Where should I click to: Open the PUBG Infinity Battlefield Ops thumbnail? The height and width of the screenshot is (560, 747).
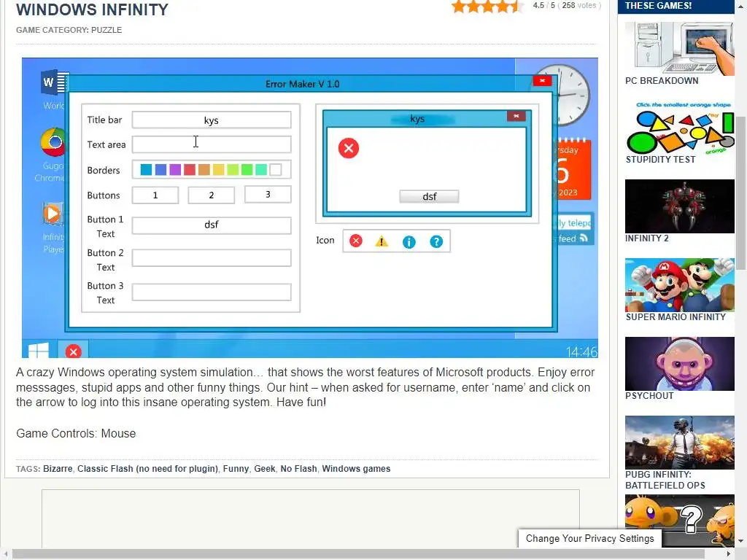coord(680,443)
